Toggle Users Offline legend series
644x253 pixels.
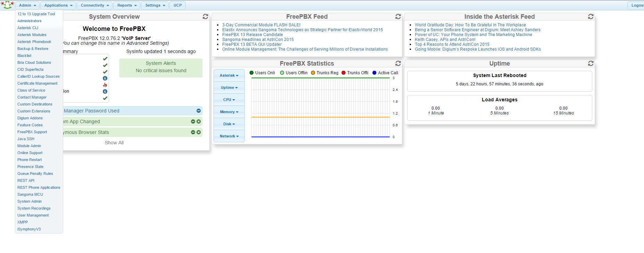(294, 73)
